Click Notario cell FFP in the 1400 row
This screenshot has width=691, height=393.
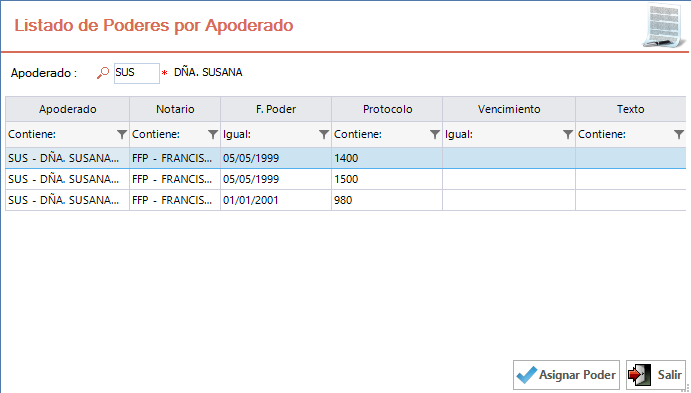[175, 158]
